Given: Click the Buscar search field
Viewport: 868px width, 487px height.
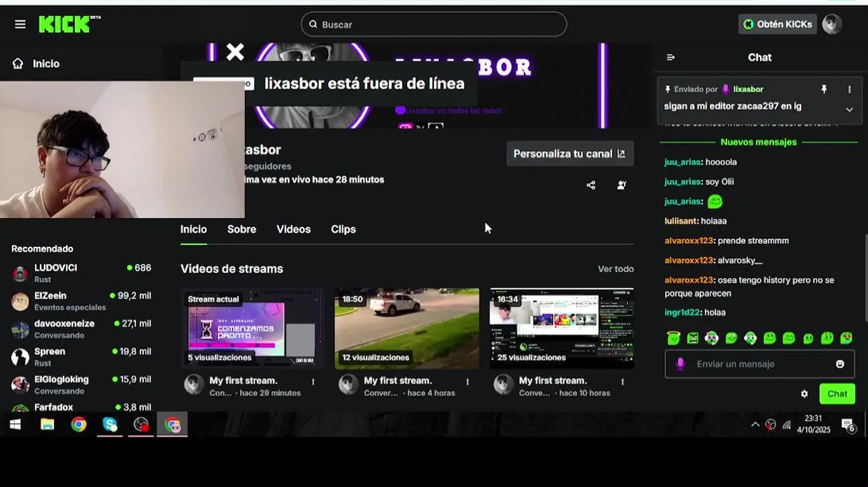Looking at the screenshot, I should pos(433,24).
